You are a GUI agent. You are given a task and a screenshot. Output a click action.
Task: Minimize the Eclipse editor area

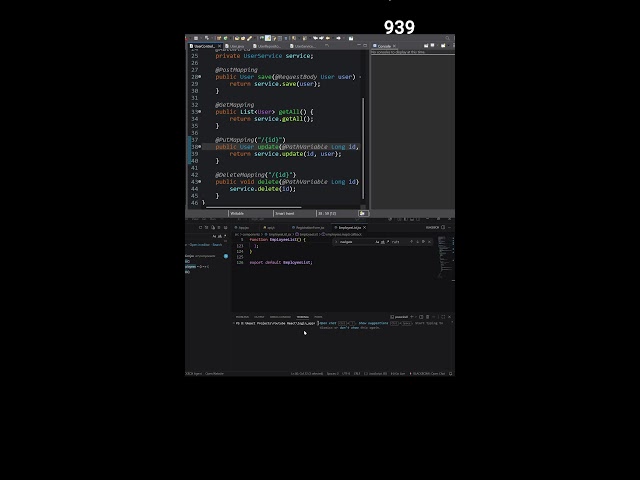(x=359, y=45)
